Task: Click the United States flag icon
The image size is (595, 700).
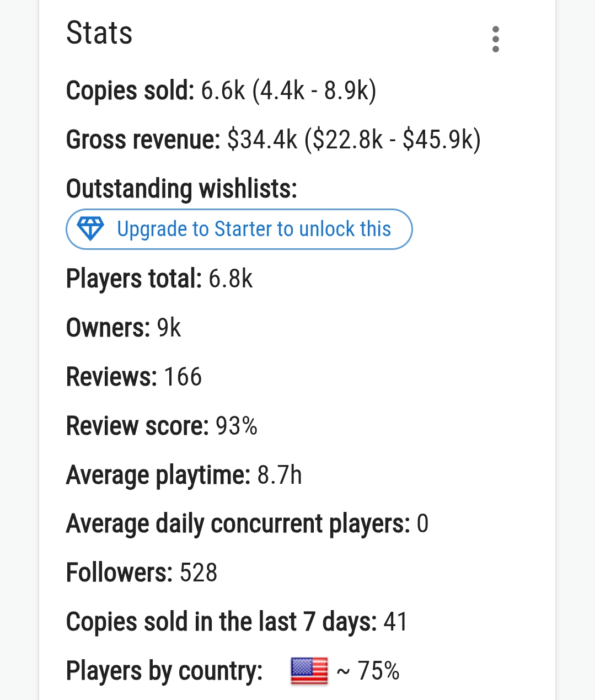Action: [x=309, y=671]
